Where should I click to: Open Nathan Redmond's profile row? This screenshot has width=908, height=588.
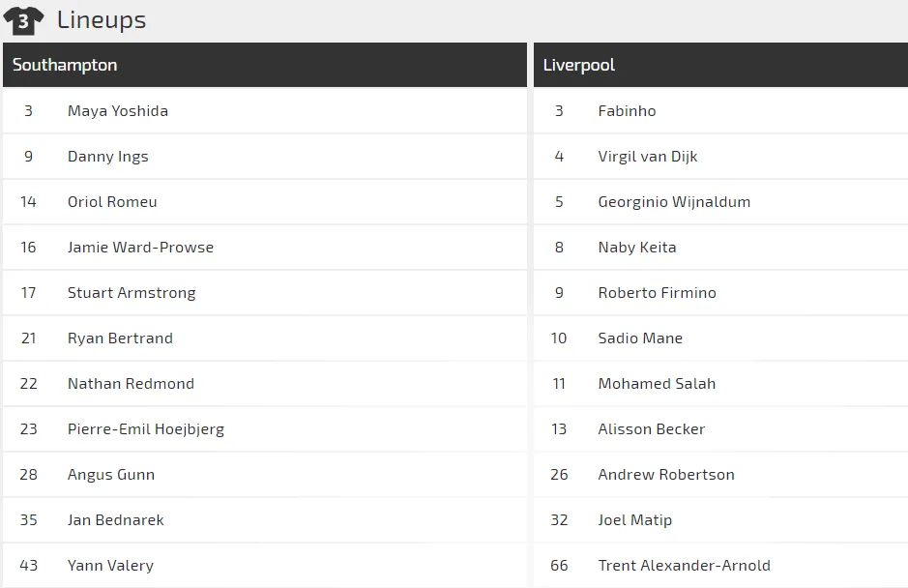pyautogui.click(x=131, y=384)
